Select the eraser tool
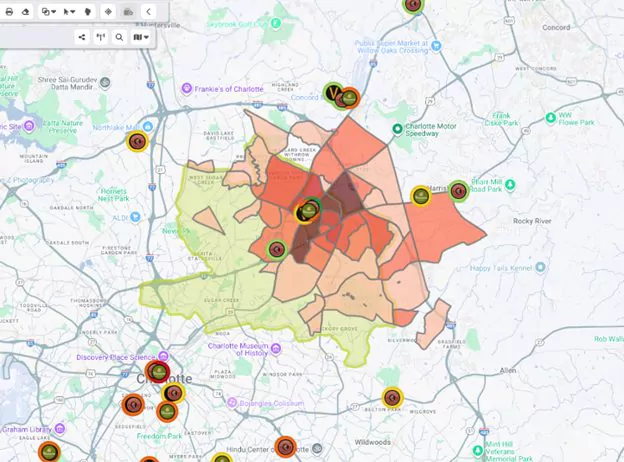The width and height of the screenshot is (624, 462). tap(26, 11)
